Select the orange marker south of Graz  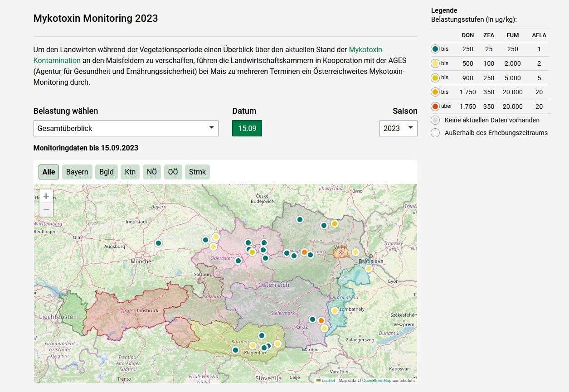point(322,320)
